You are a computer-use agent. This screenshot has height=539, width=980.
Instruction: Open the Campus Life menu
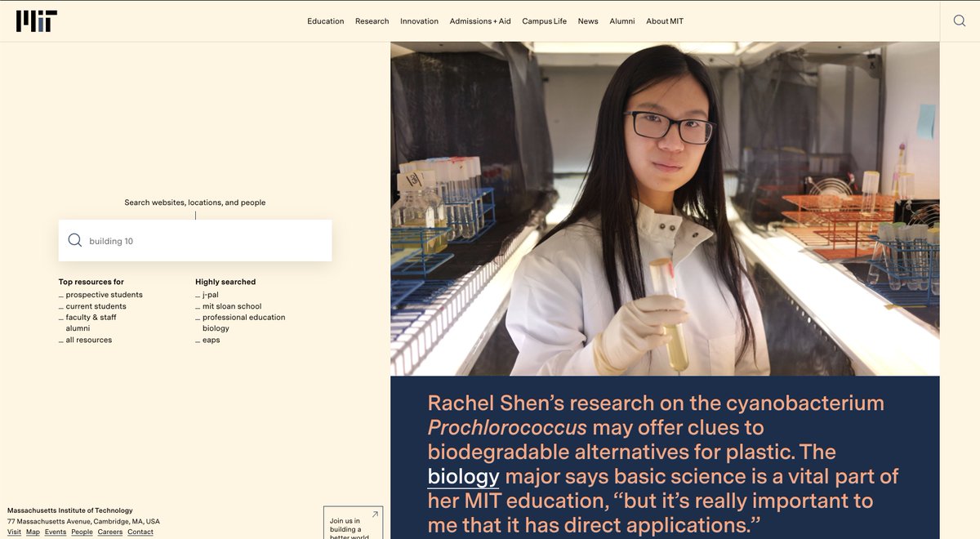pos(545,21)
